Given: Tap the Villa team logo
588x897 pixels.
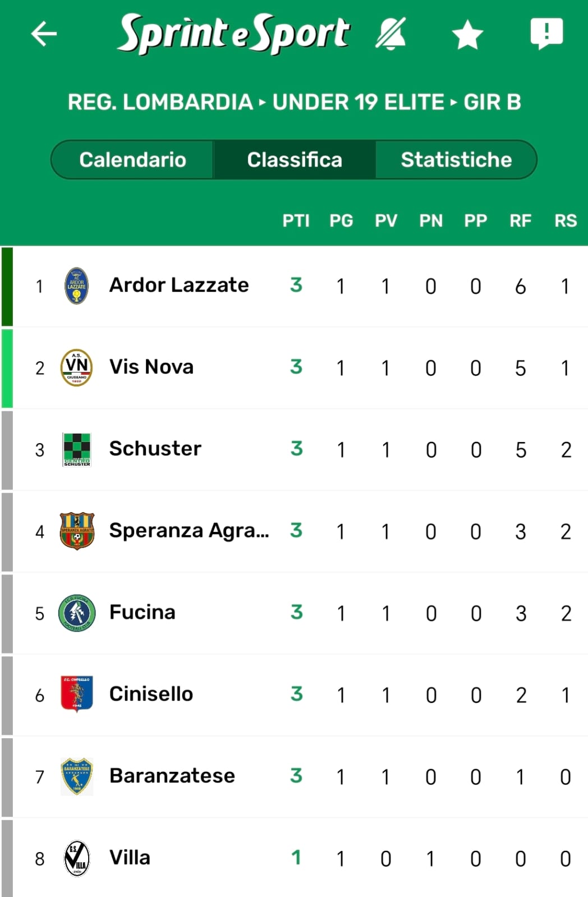Looking at the screenshot, I should 77,858.
